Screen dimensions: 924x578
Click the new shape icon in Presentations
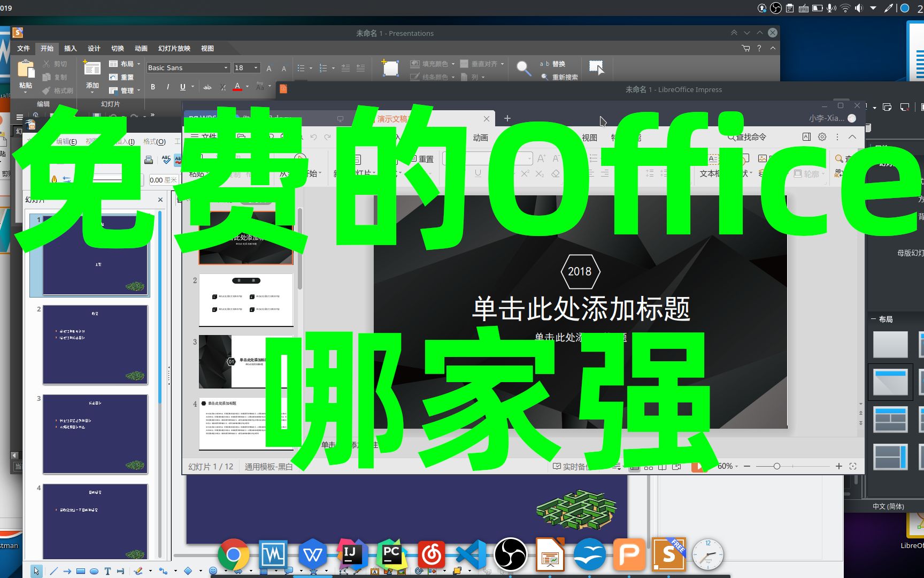(390, 68)
